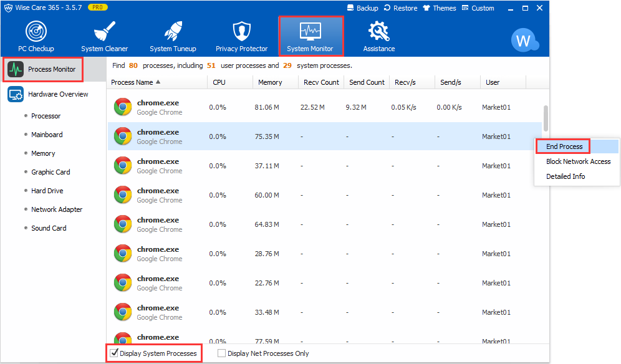
Task: Click the user avatar W icon
Action: tap(524, 40)
